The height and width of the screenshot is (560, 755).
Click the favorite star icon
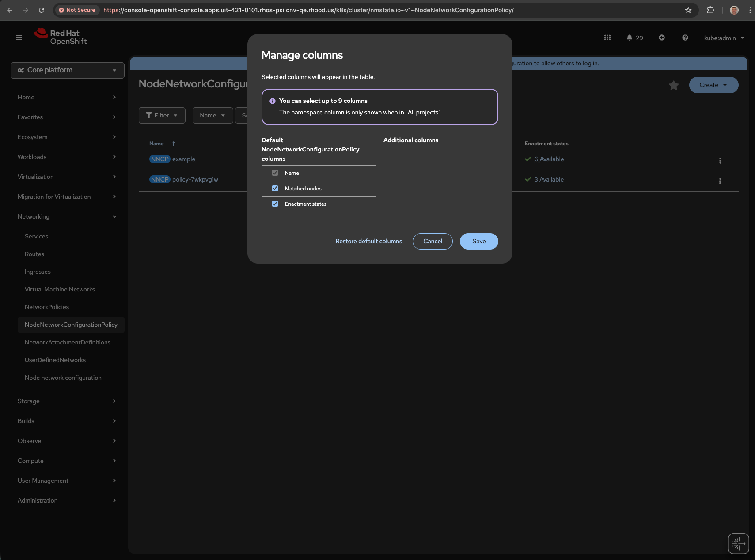673,85
